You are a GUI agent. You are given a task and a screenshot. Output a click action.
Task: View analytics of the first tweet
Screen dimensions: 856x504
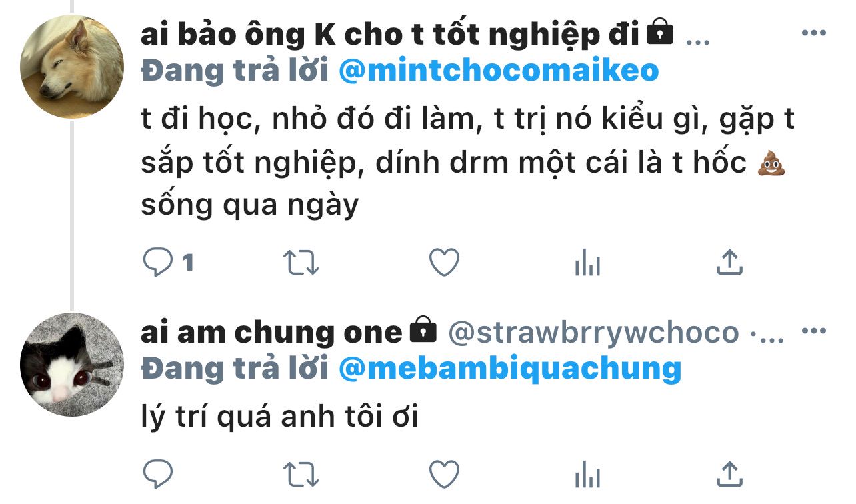coord(587,263)
